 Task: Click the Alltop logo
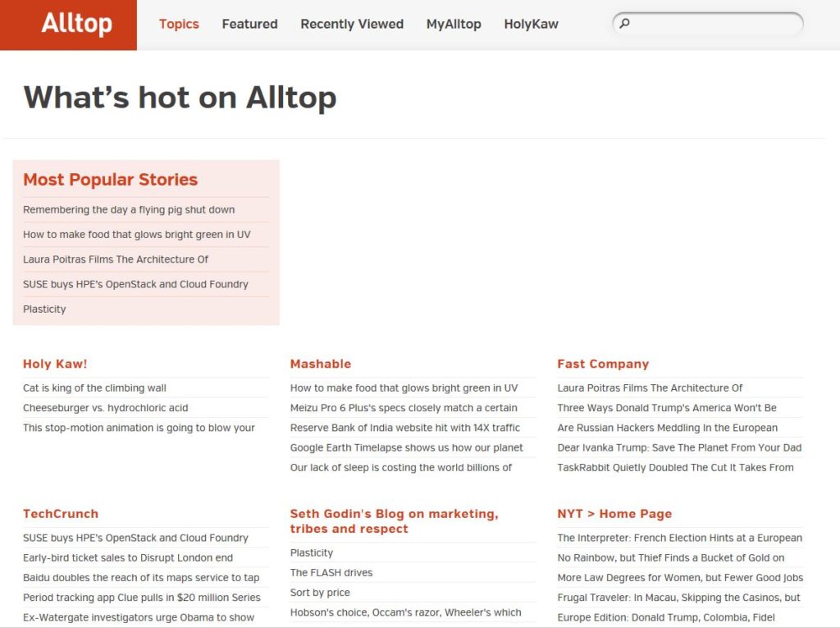pos(69,25)
